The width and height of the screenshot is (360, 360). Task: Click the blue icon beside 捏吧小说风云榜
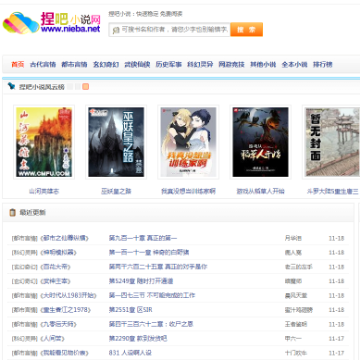coord(12,86)
